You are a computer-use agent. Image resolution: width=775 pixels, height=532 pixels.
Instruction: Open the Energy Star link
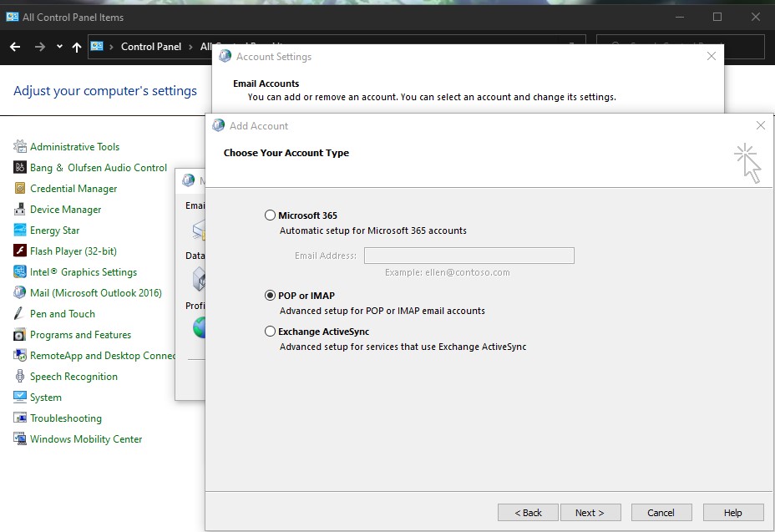click(55, 231)
